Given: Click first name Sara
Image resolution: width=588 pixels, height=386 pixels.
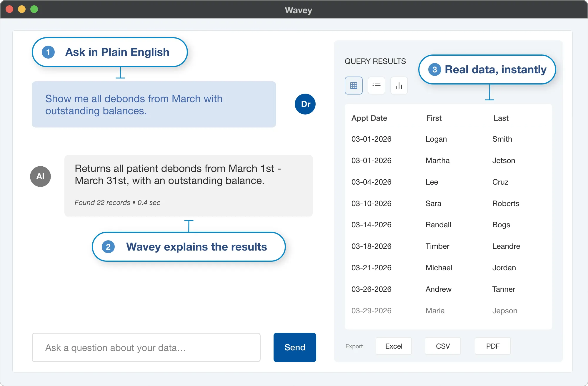Looking at the screenshot, I should click(x=433, y=203).
